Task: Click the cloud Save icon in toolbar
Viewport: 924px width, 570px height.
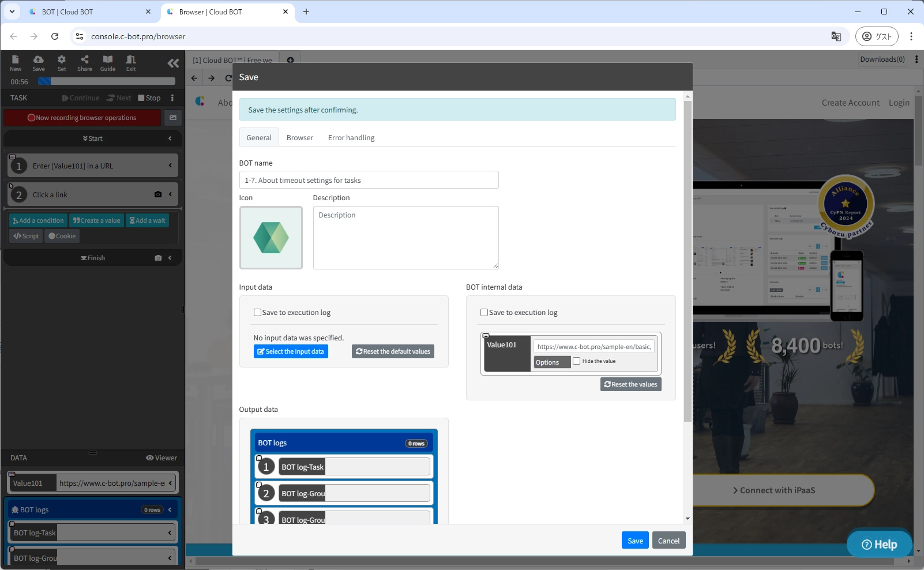Action: coord(39,63)
